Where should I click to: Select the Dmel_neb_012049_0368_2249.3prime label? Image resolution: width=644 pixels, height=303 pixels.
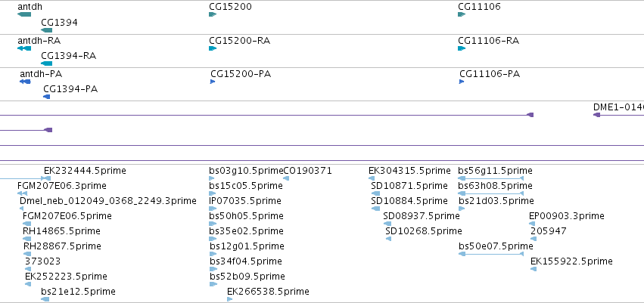(108, 201)
